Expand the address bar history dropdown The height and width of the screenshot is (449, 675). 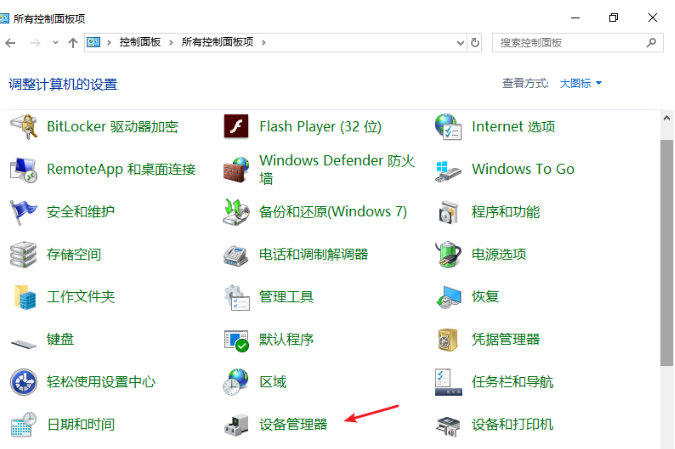pyautogui.click(x=460, y=43)
